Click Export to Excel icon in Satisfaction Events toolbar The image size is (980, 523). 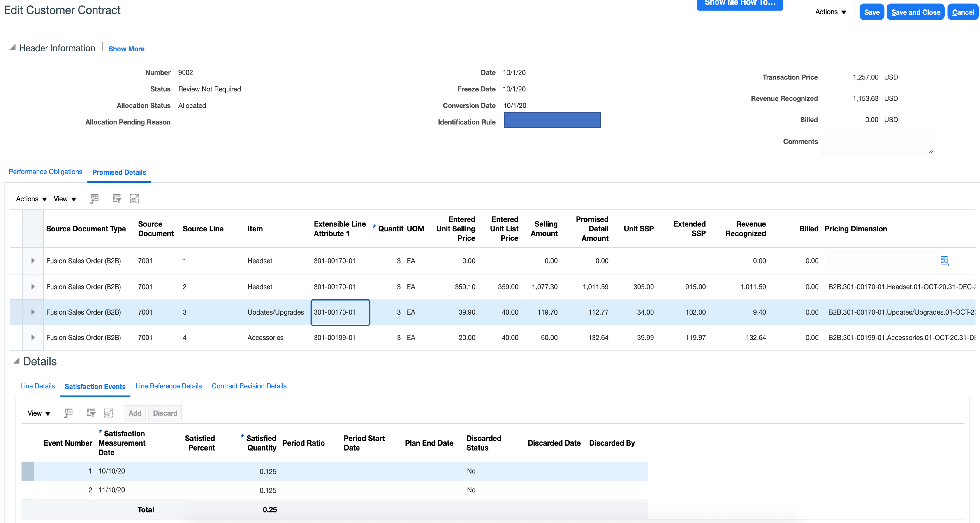click(68, 413)
